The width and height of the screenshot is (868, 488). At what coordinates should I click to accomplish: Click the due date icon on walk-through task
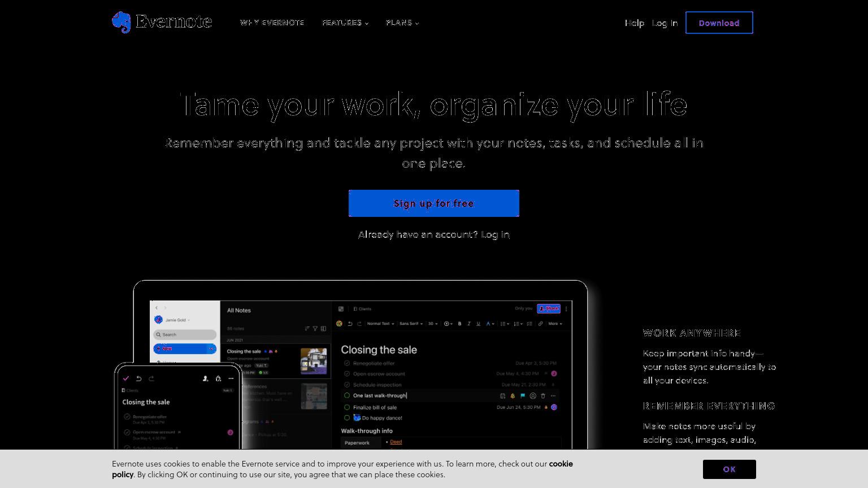pos(502,396)
